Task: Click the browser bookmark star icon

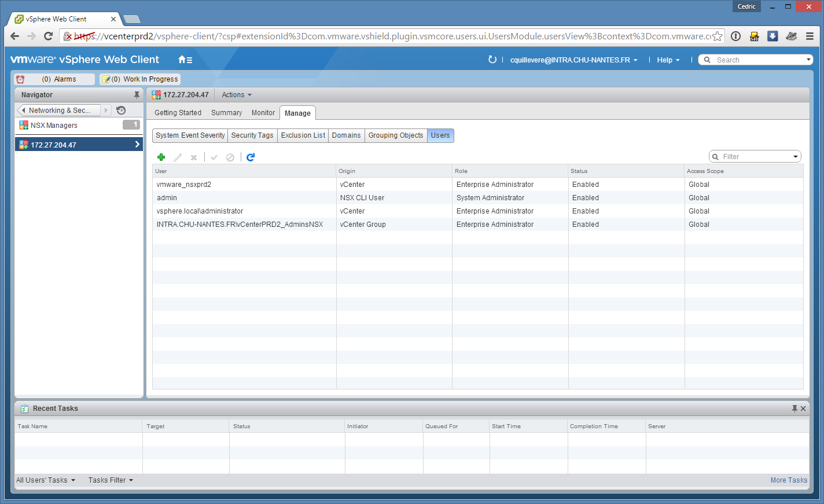Action: (718, 36)
